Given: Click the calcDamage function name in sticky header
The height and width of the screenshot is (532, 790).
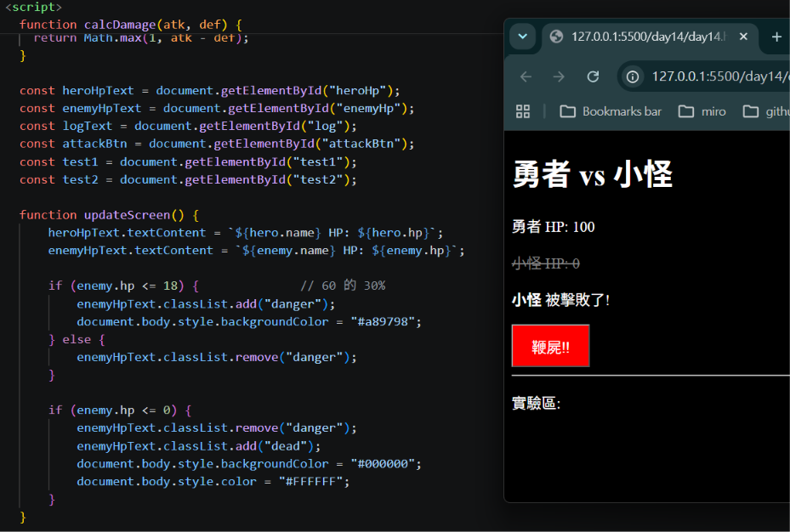Looking at the screenshot, I should 120,25.
